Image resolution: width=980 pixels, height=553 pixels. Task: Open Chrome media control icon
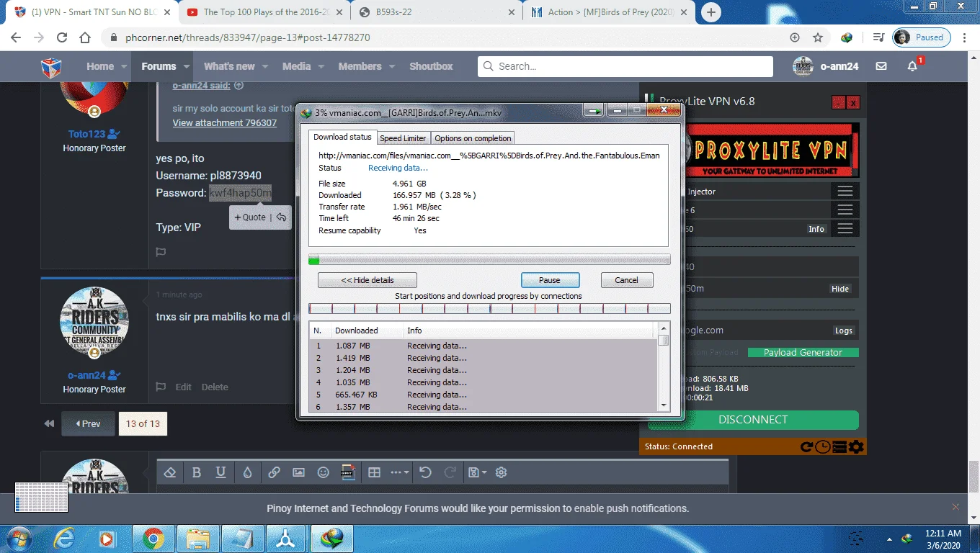tap(878, 37)
